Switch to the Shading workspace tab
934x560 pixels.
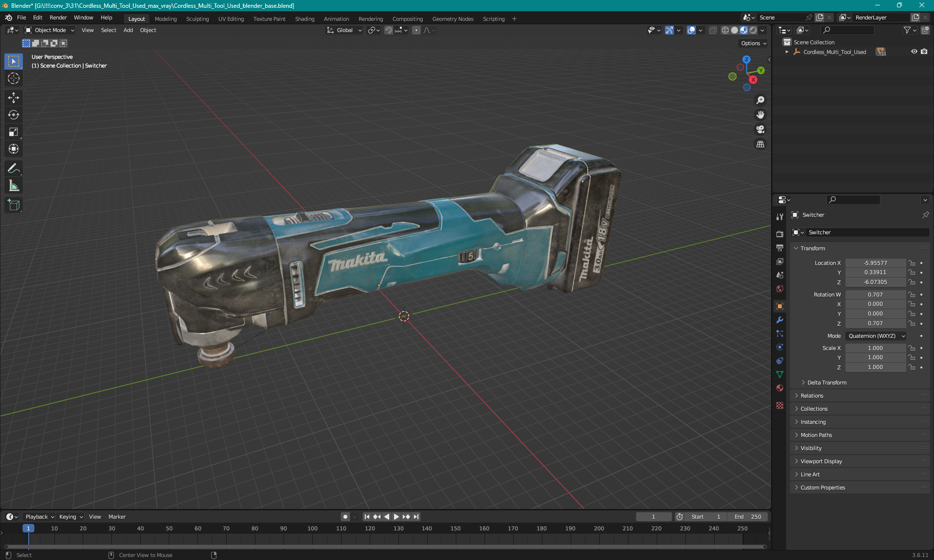click(305, 19)
